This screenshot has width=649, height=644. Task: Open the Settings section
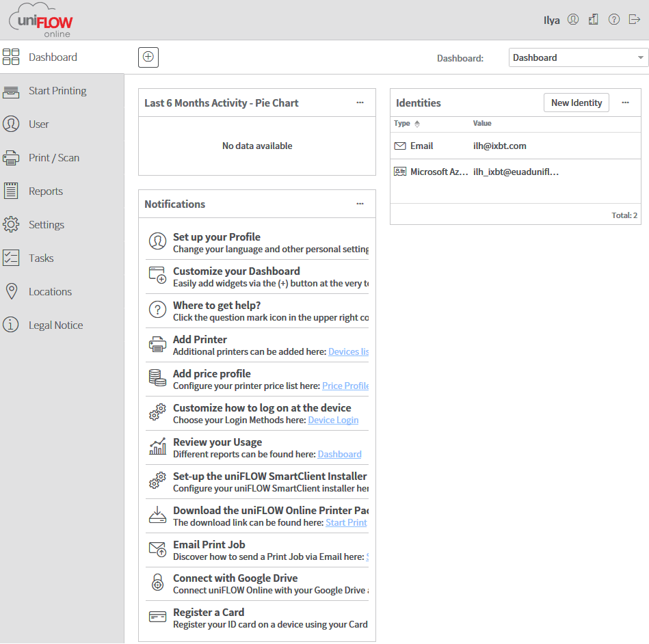62,225
